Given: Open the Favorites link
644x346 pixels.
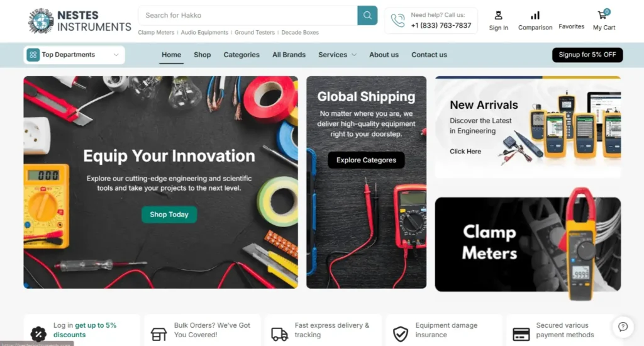Looking at the screenshot, I should 571,26.
